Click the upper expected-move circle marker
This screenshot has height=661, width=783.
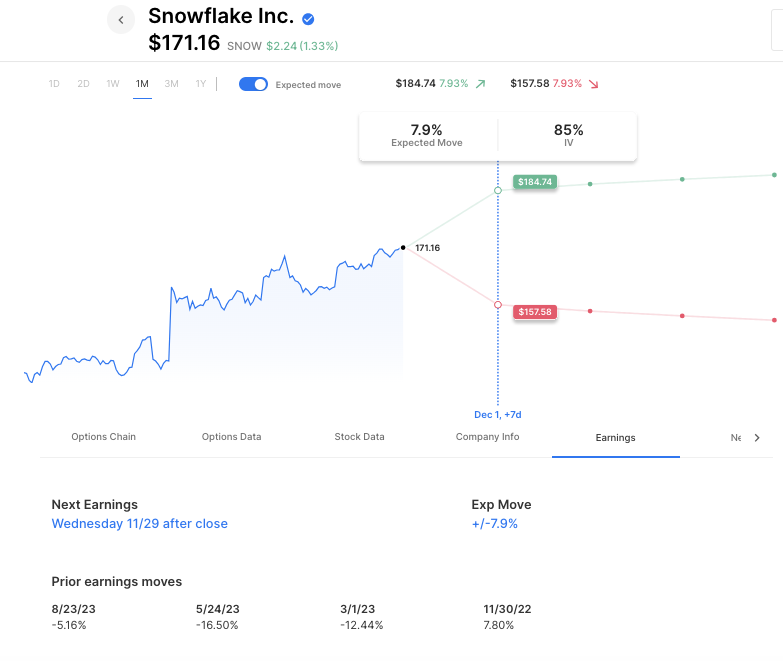498,190
